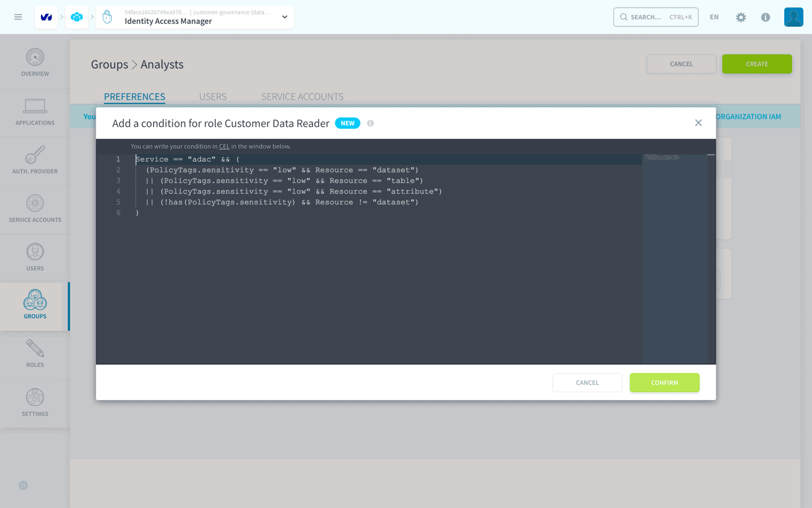Cancel group creation at page top
The image size is (812, 508).
681,64
